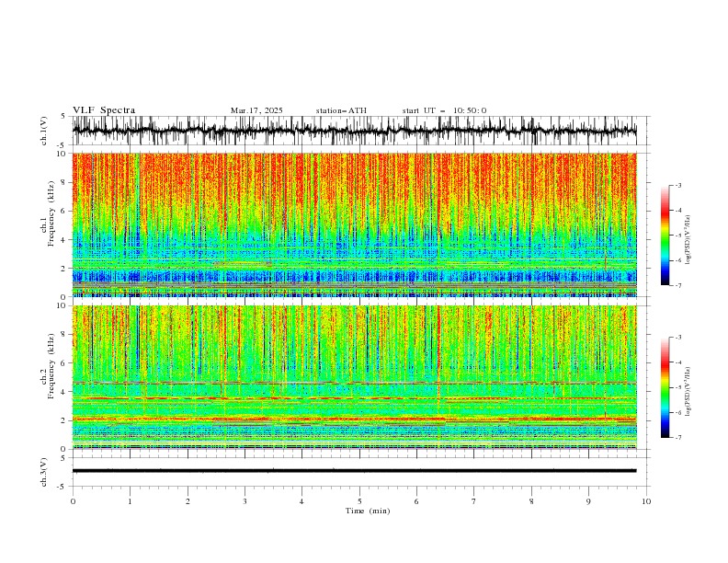Click the "-3" tick on the lower colorbar

[x=678, y=338]
